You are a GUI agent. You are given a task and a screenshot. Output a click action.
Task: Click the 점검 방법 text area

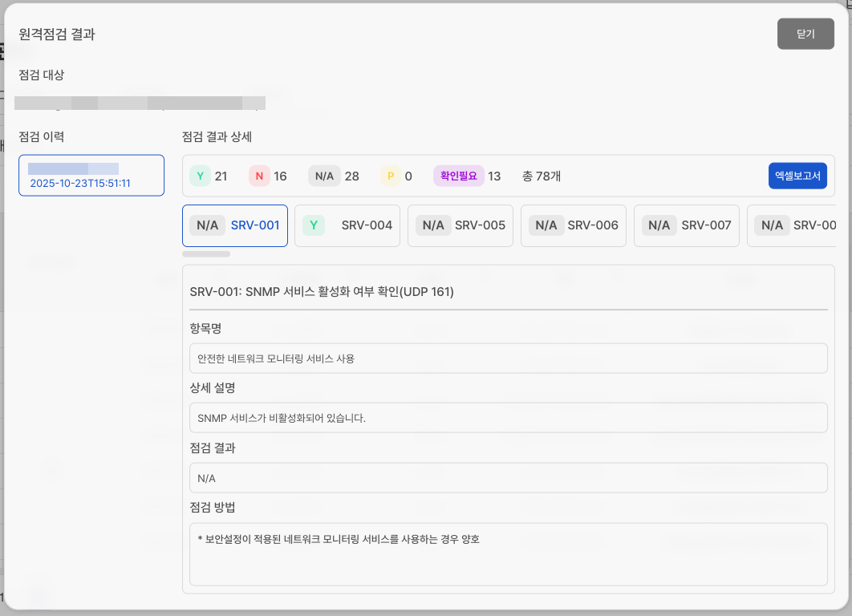point(508,554)
